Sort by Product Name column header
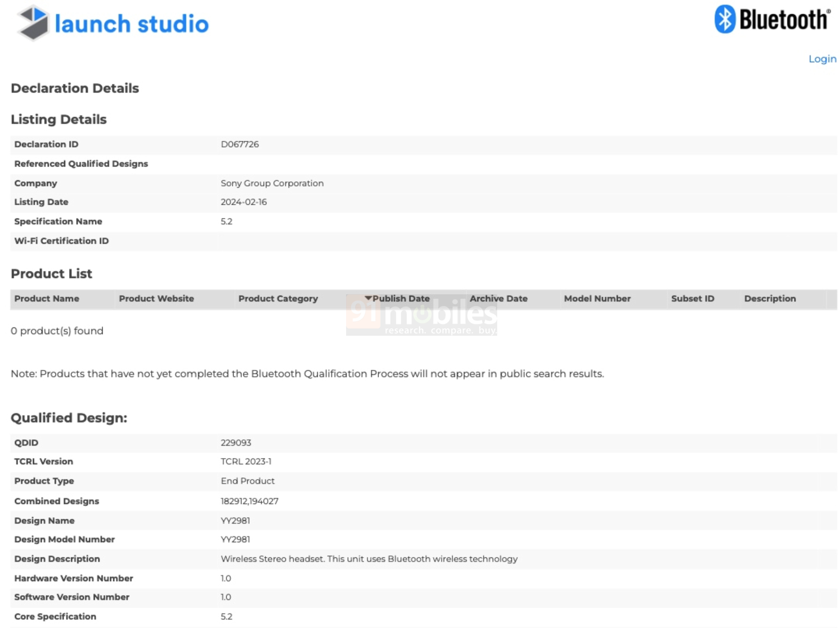 (47, 299)
